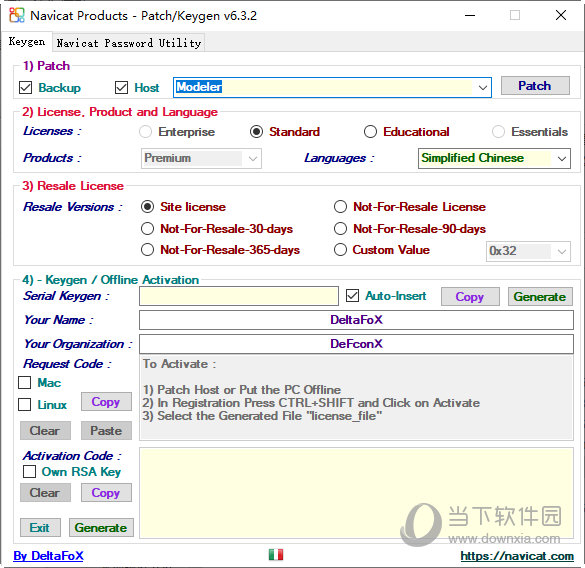Select the Essentials license radio
585x568 pixels.
coord(498,132)
